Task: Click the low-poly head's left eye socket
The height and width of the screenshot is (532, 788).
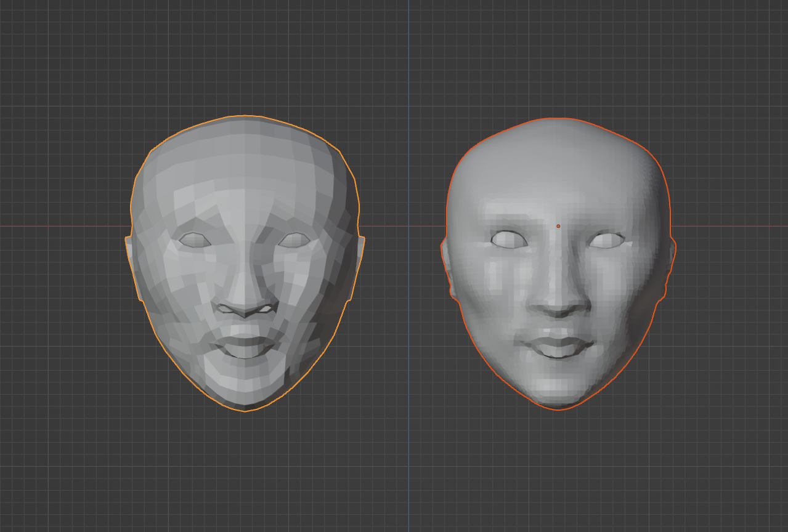Action: tap(195, 241)
